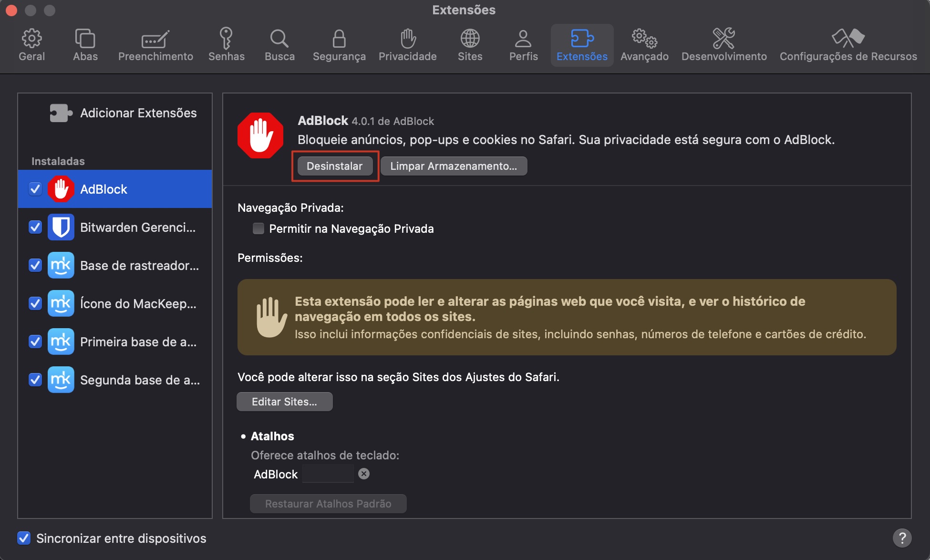
Task: Open Configurações de Recursos tab
Action: (848, 45)
